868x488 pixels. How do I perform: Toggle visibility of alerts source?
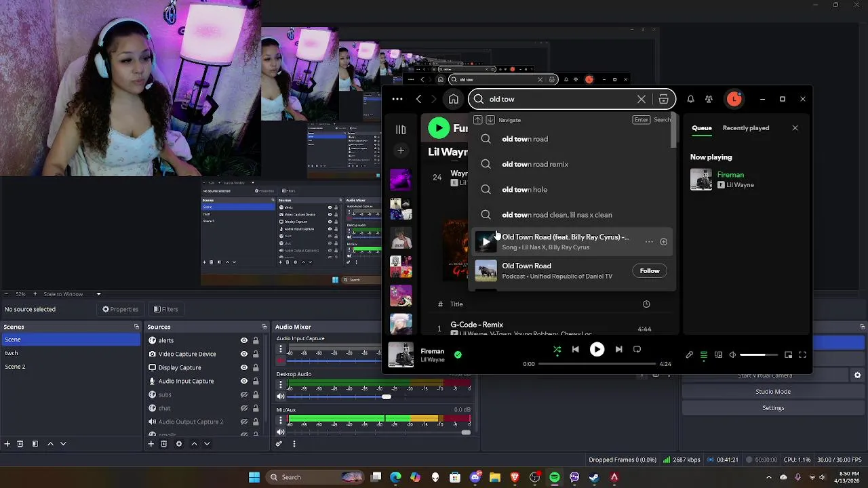243,340
